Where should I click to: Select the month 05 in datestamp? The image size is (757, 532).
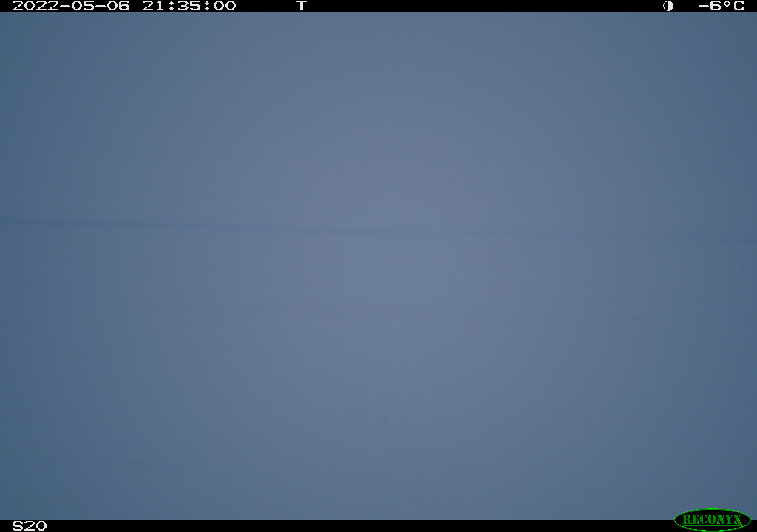pyautogui.click(x=82, y=6)
